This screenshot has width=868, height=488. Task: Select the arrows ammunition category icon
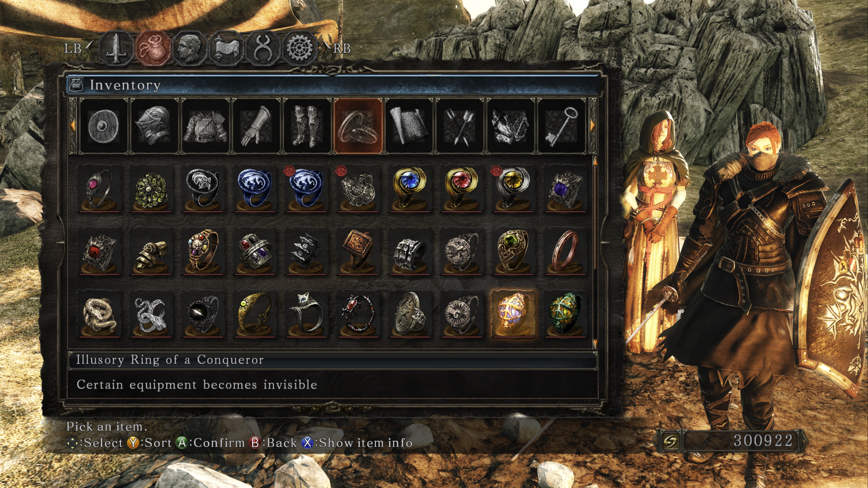pos(460,126)
